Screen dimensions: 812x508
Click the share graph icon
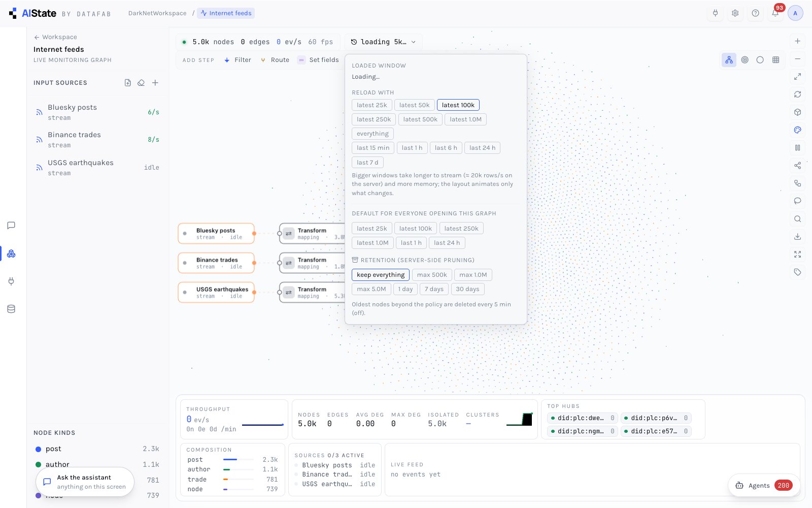pyautogui.click(x=797, y=166)
